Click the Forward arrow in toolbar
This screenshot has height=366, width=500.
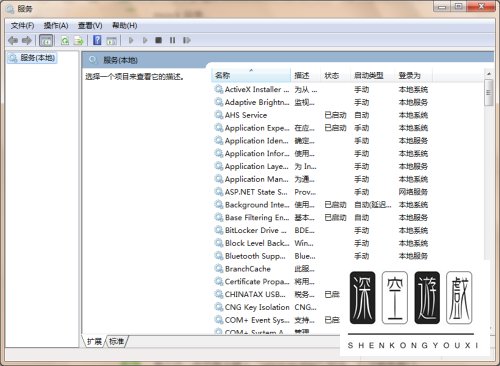coord(27,41)
